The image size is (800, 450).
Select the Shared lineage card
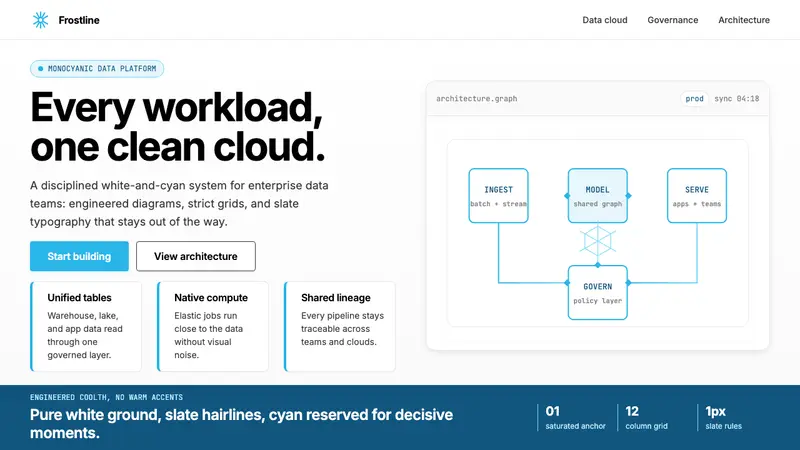(340, 327)
